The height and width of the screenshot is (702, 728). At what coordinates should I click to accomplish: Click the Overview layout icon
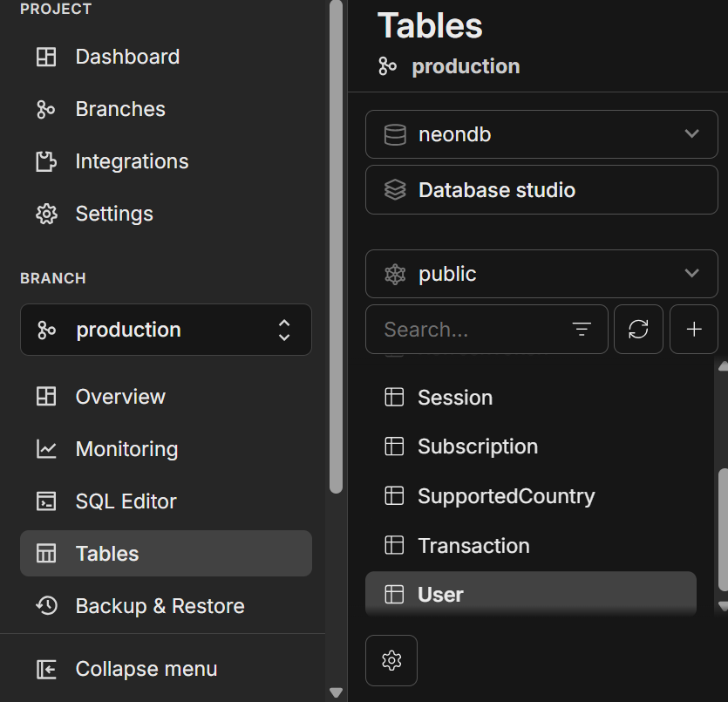pos(46,397)
